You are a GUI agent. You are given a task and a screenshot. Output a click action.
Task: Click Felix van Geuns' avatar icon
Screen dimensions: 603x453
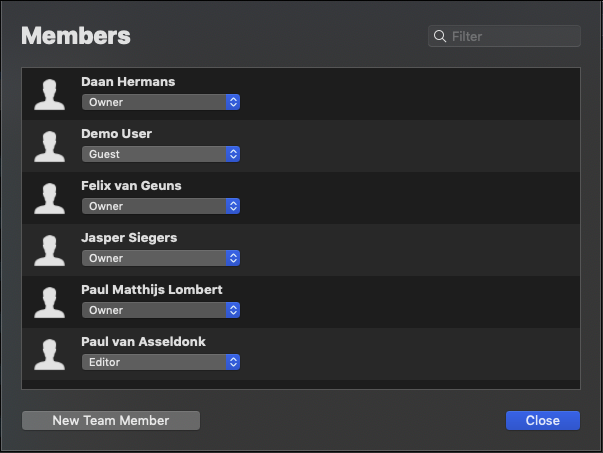[x=50, y=198]
